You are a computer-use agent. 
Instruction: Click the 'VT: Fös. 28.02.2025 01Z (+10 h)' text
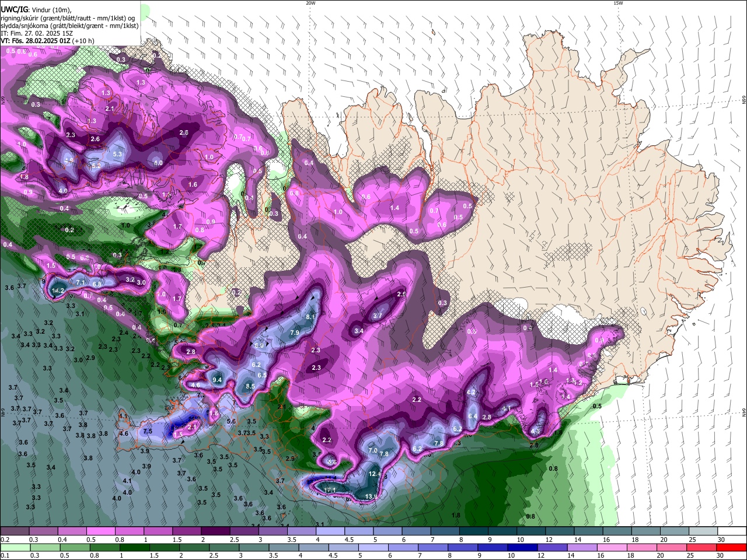47,41
